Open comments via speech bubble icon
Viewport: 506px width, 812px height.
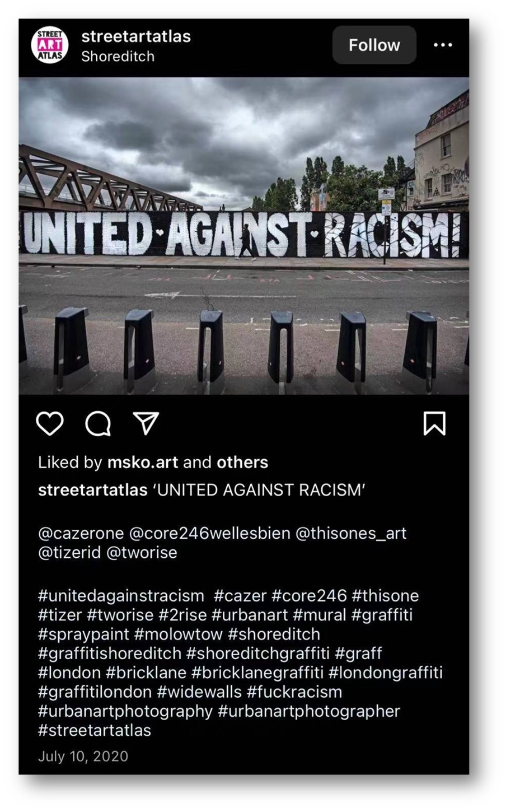pos(98,423)
